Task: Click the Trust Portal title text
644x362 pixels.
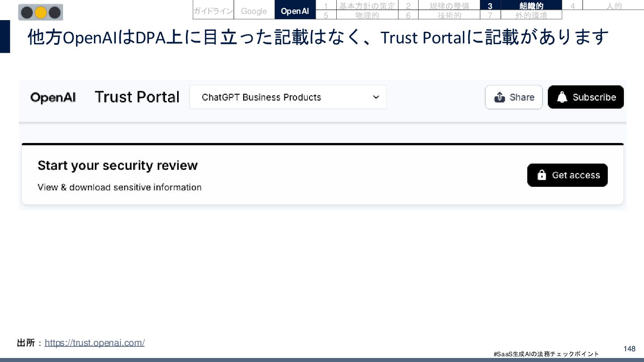Action: (x=137, y=97)
